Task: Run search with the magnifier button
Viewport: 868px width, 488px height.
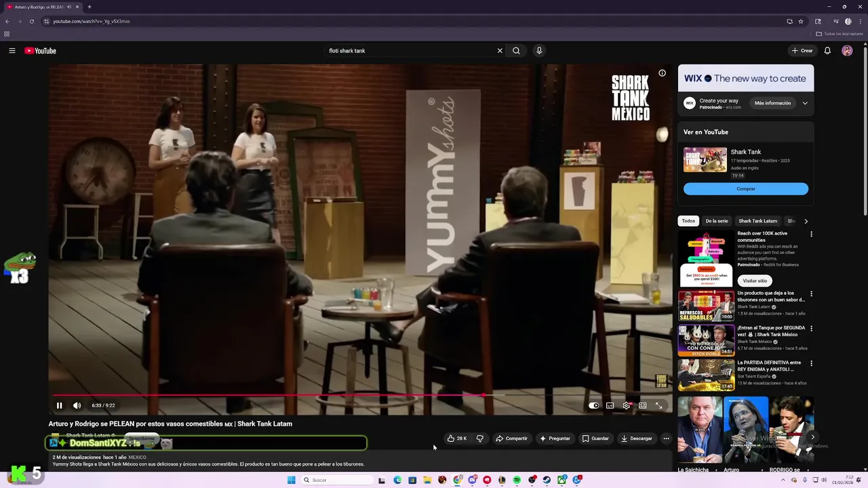Action: pos(516,51)
